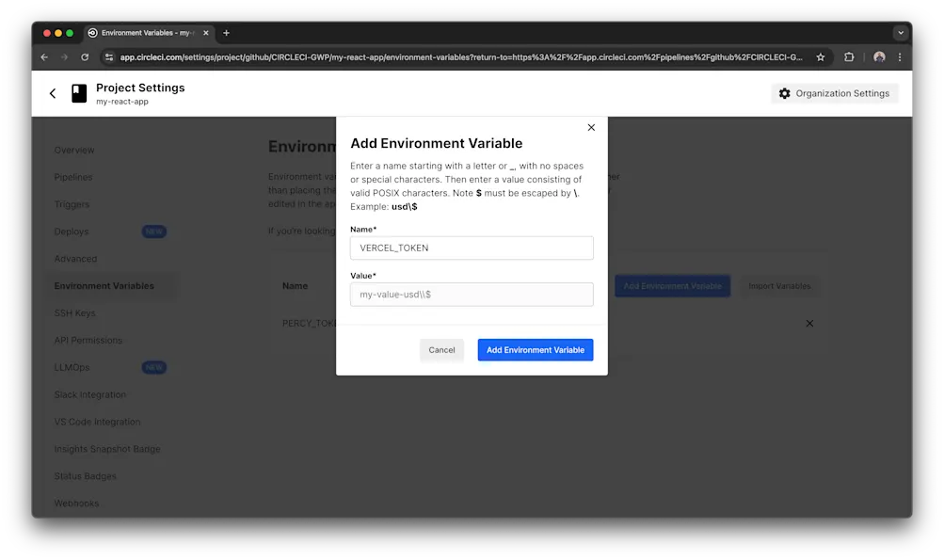The width and height of the screenshot is (944, 560).
Task: Bookmark this page using the star icon
Action: (x=820, y=56)
